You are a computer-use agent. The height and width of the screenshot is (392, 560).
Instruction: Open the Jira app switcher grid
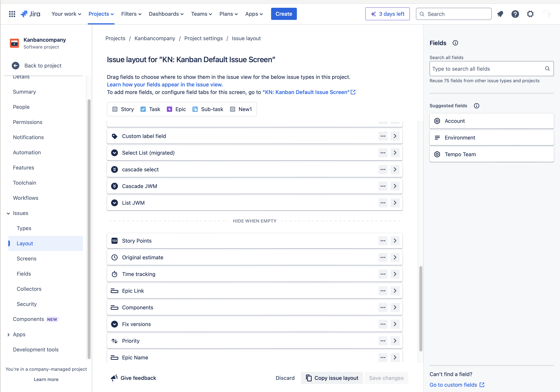click(12, 14)
